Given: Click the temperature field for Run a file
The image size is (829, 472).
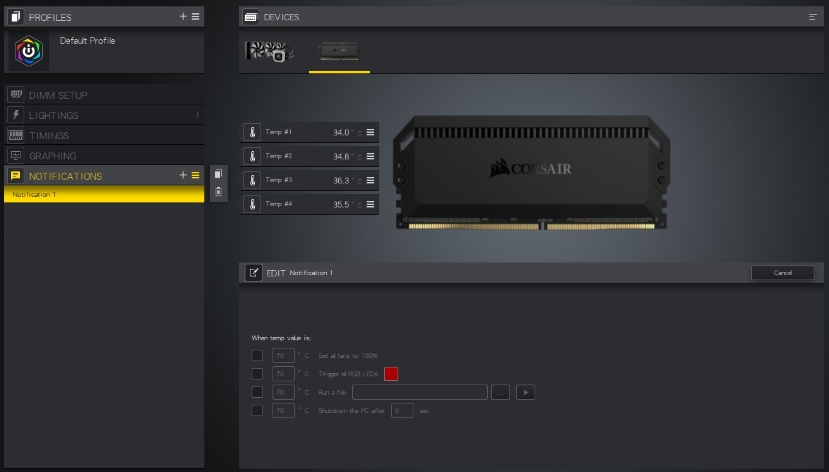Looking at the screenshot, I should (283, 392).
